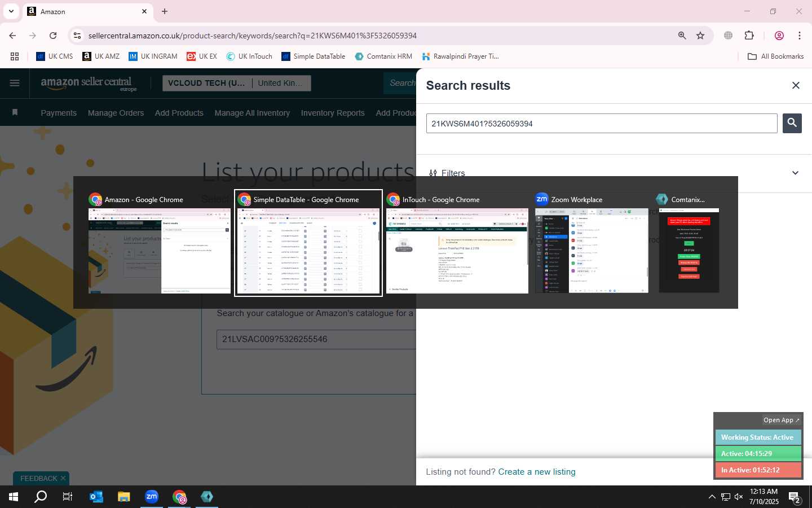Open the UK INGRAM bookmark
This screenshot has height=508, width=812.
coord(153,56)
